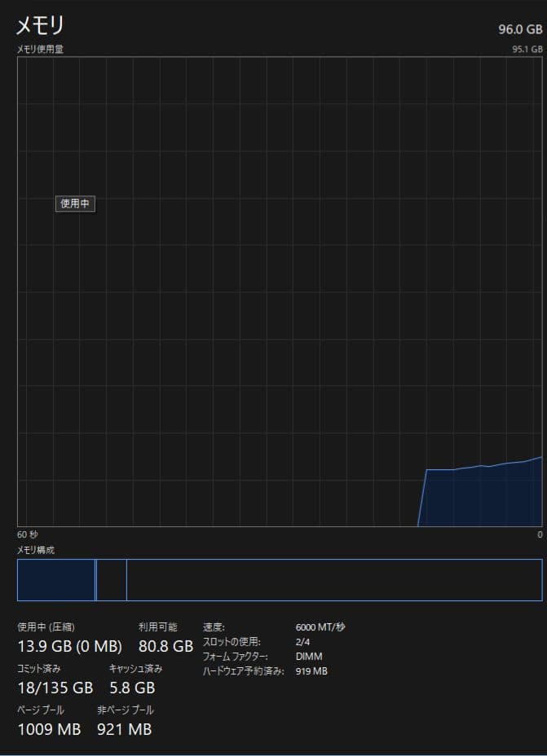
Task: Click the 96.0 GB total memory label
Action: pos(520,29)
